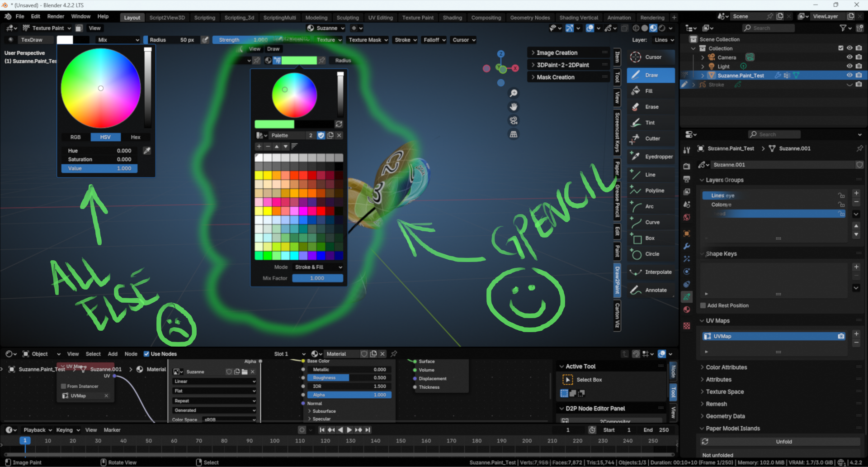
Task: Switch to the Sculpting workspace tab
Action: click(x=348, y=18)
